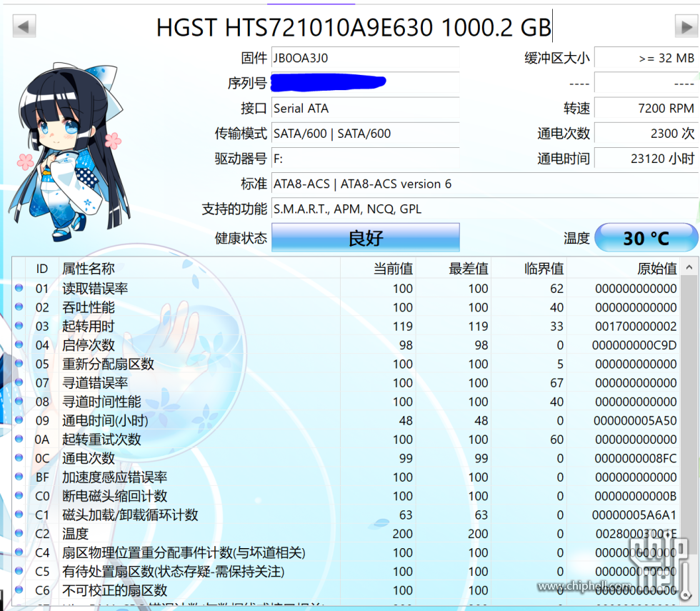The height and width of the screenshot is (611, 700).
Task: Go to previous disk with left arrow
Action: tap(24, 26)
